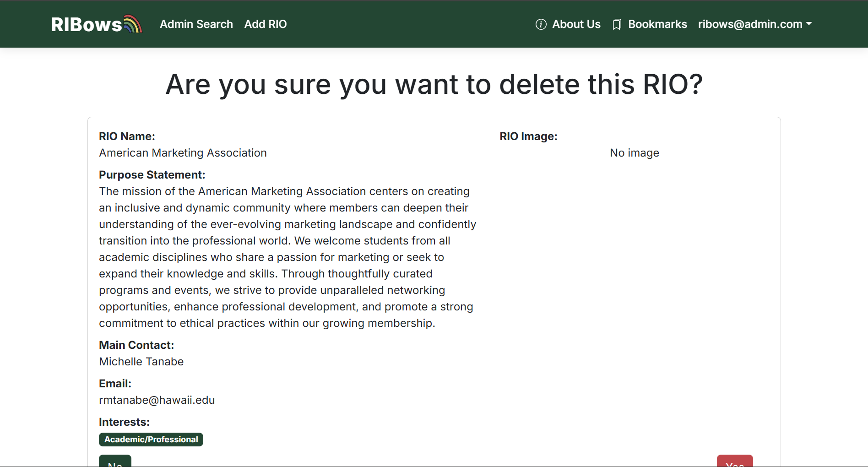Go to Add RIO page

[265, 24]
